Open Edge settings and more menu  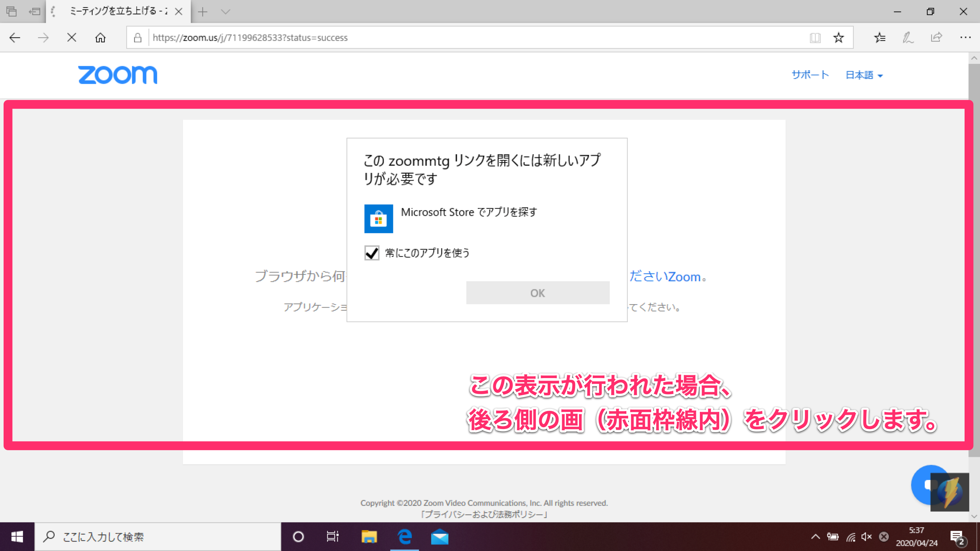965,38
